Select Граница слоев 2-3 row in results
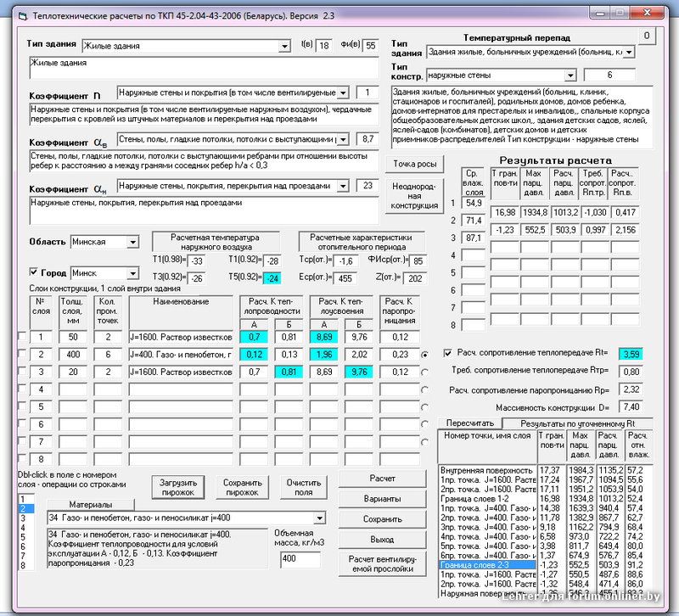 tap(486, 564)
